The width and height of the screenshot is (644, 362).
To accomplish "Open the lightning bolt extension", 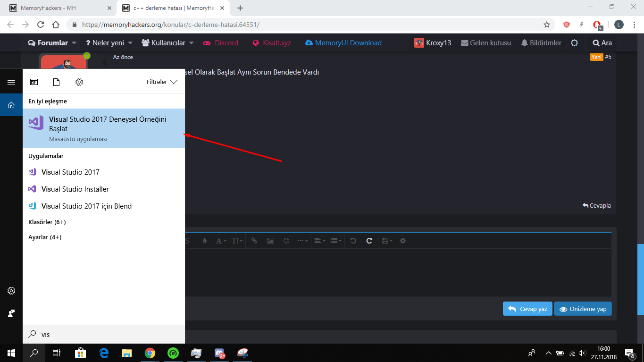I will (582, 25).
